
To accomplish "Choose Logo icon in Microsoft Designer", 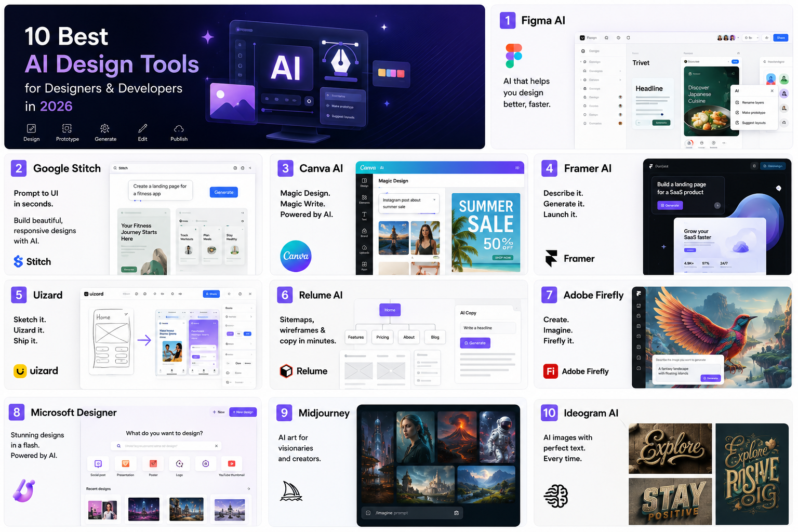I will [179, 463].
